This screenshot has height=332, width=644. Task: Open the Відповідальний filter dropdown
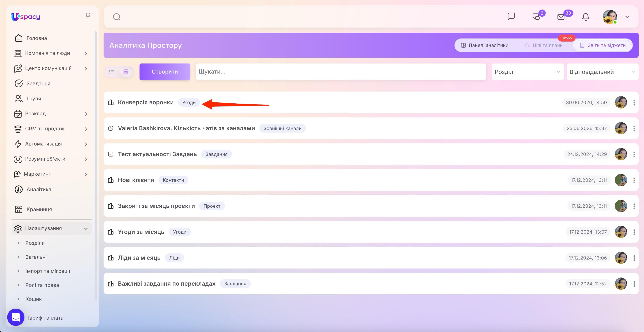[602, 72]
